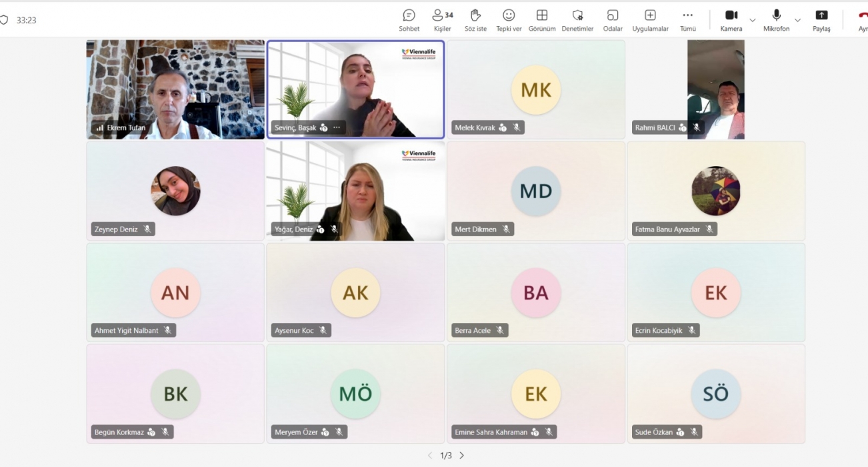
Task: Open the Tümü more options menu
Action: (687, 19)
